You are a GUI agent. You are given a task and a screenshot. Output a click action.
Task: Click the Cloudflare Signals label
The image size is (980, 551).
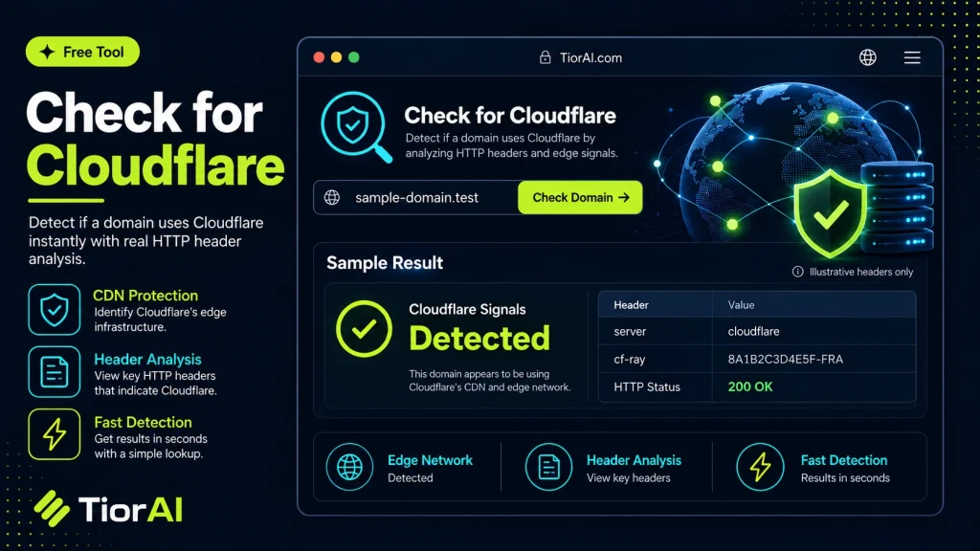point(467,310)
